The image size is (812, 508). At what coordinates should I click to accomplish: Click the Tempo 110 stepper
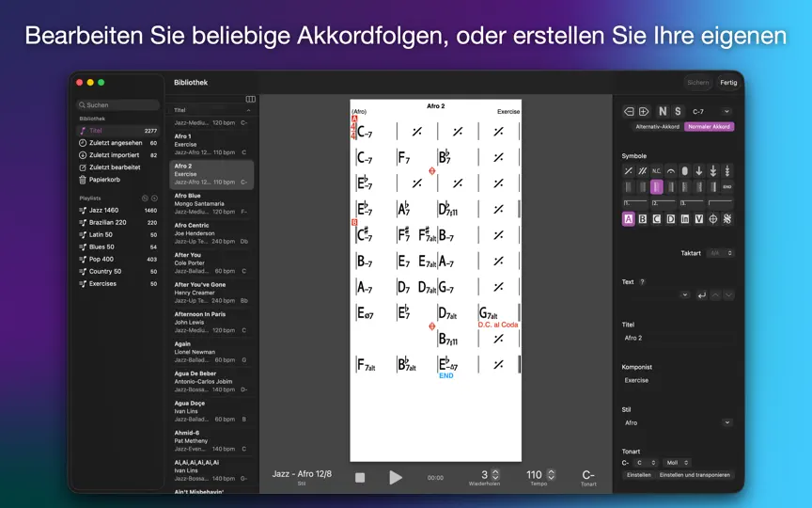pos(551,475)
